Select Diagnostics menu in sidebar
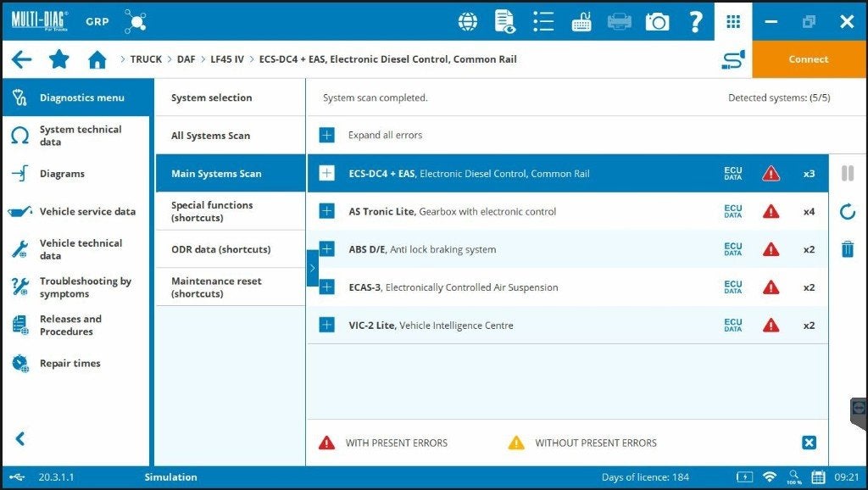Viewport: 868px width, 490px height. pyautogui.click(x=75, y=97)
